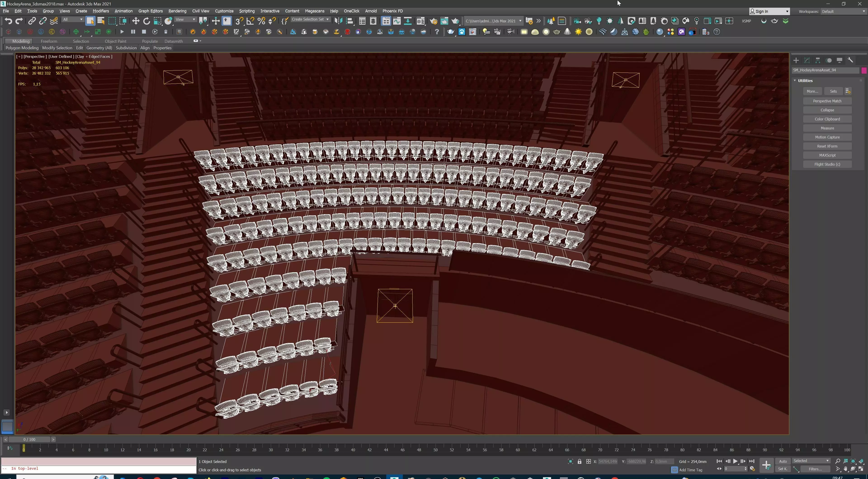Open the Modifiers menu
This screenshot has height=479, width=868.
[x=101, y=11]
